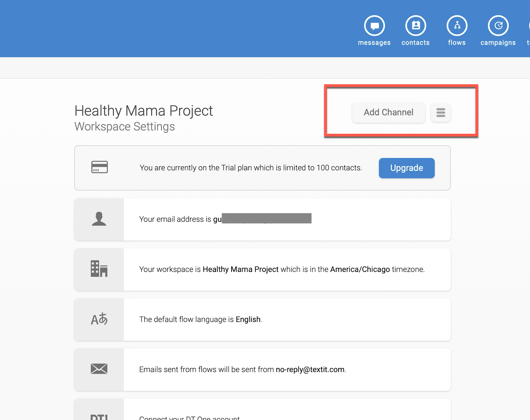Click the email envelope icon
Viewport: 530px width, 420px height.
99,369
